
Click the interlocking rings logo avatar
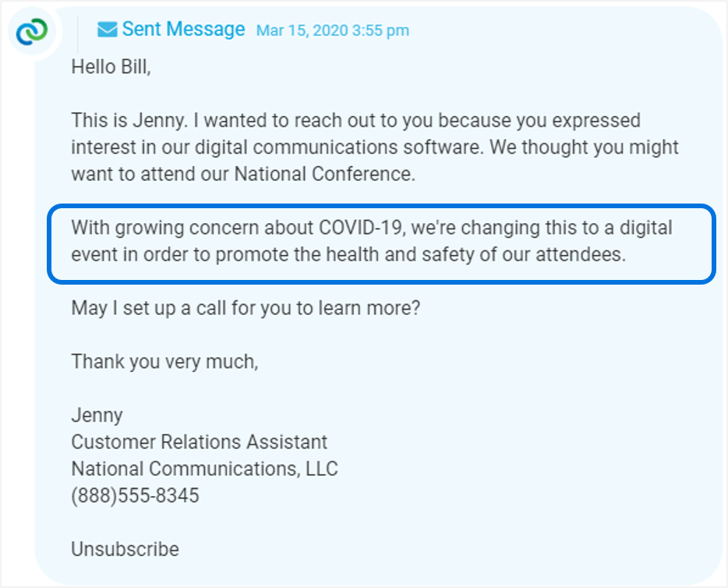point(32,31)
